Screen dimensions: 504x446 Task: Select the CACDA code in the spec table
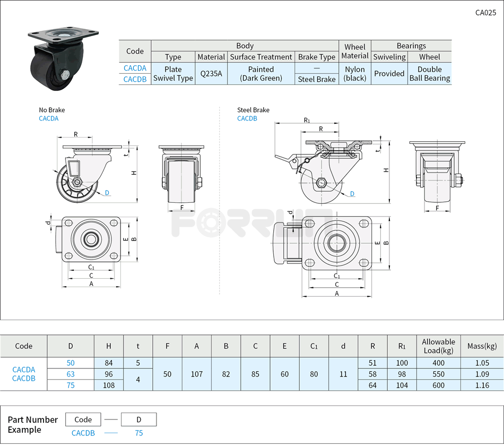click(x=134, y=68)
